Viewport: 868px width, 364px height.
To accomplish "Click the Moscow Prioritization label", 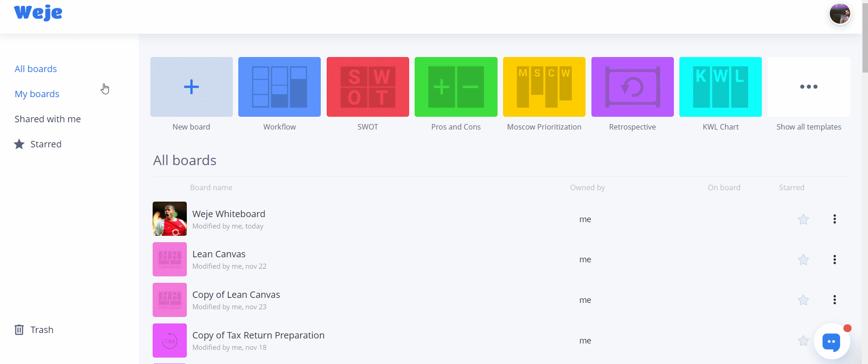I will coord(544,127).
